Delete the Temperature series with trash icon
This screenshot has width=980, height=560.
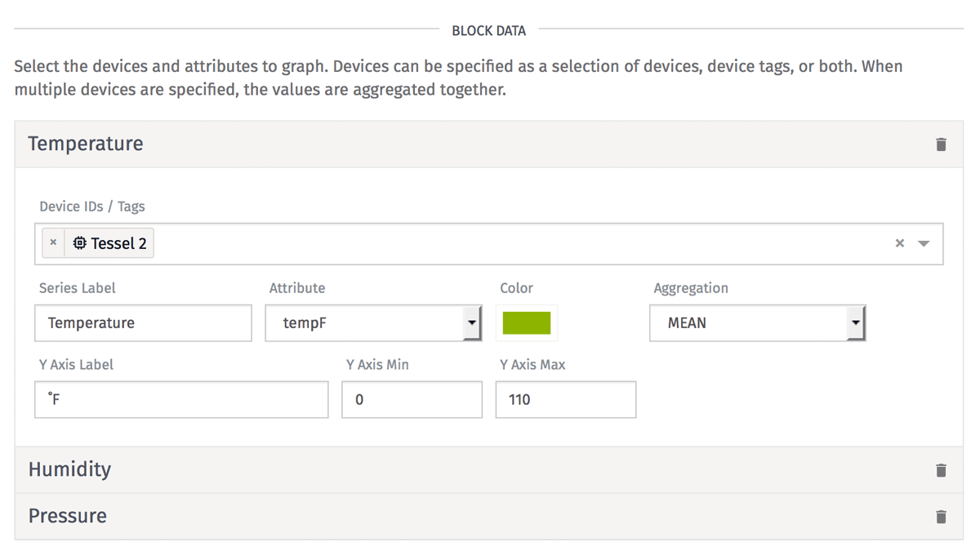click(x=941, y=144)
